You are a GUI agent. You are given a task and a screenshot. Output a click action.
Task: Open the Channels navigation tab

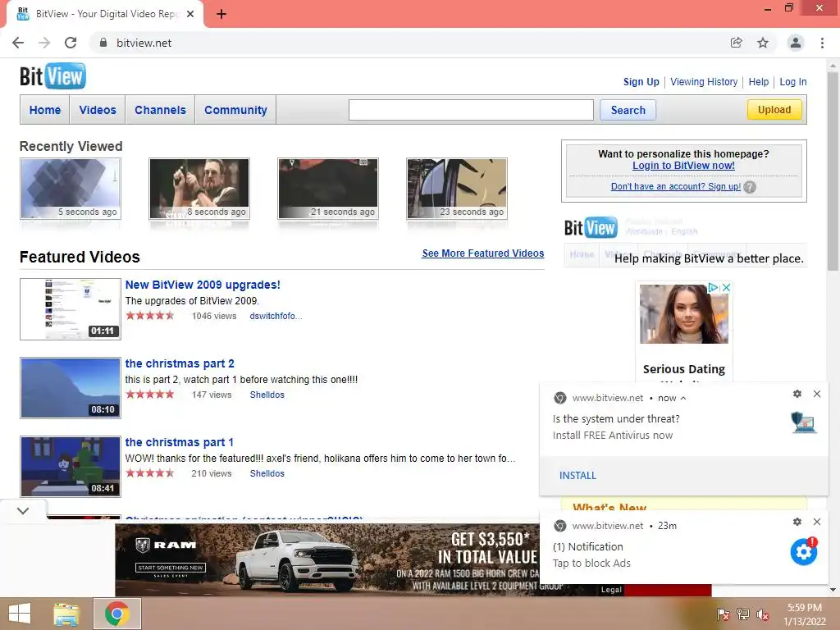coord(160,110)
